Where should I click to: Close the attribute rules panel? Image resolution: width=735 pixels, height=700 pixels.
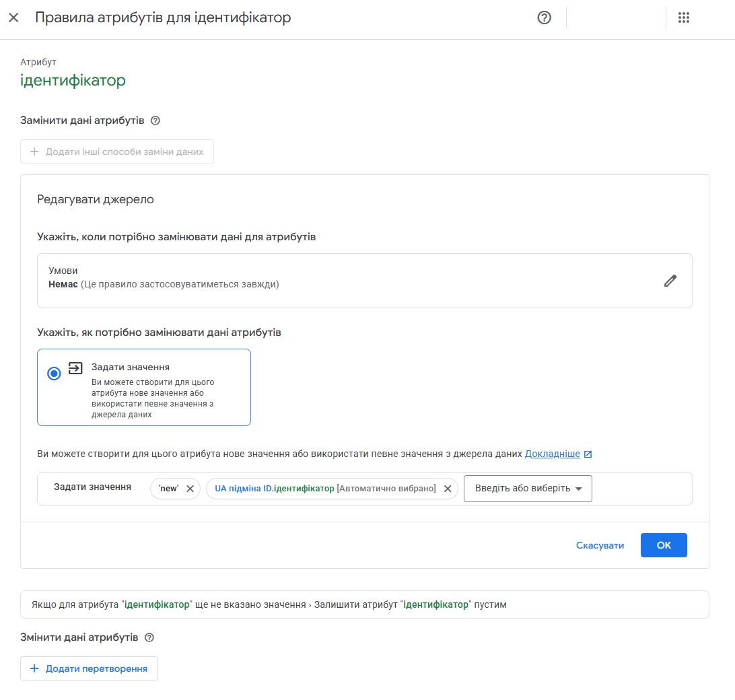tap(13, 18)
